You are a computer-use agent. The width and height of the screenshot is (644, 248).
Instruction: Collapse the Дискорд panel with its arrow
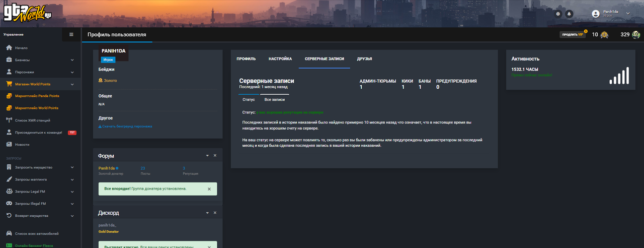(207, 213)
